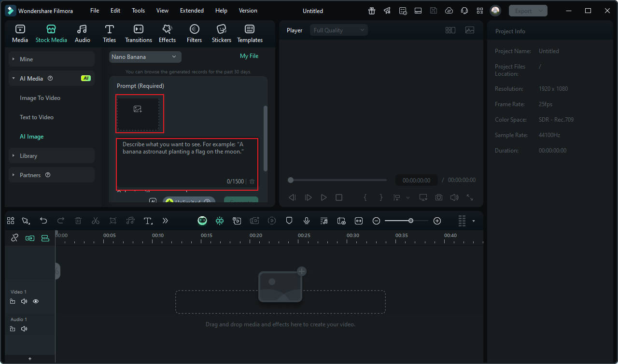Open the File menu
Screen dimensions: 618x364
click(x=95, y=11)
